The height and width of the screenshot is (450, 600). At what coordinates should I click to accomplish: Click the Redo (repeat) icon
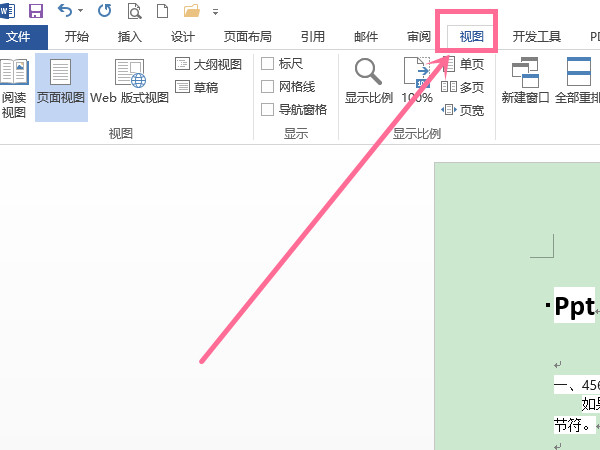pyautogui.click(x=105, y=11)
